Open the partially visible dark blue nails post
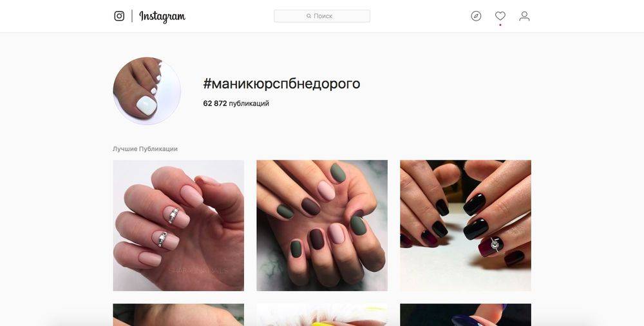Screen dimensions: 644x326 pos(466,315)
